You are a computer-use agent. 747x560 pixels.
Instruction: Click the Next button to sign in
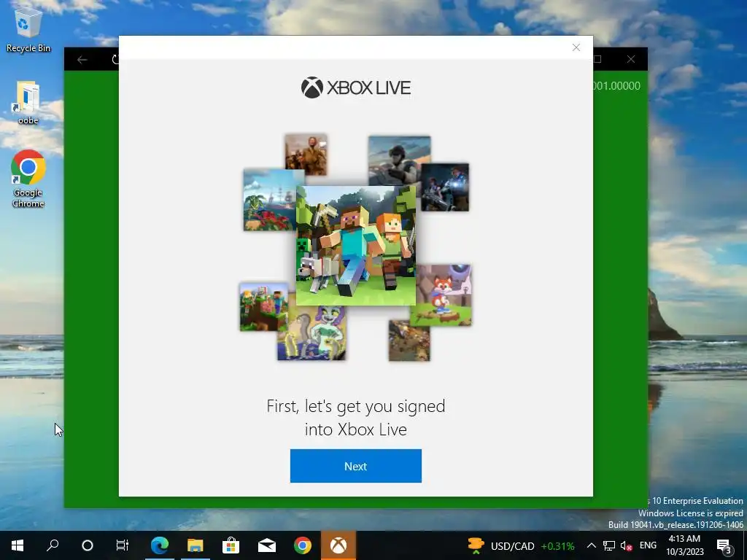point(355,466)
